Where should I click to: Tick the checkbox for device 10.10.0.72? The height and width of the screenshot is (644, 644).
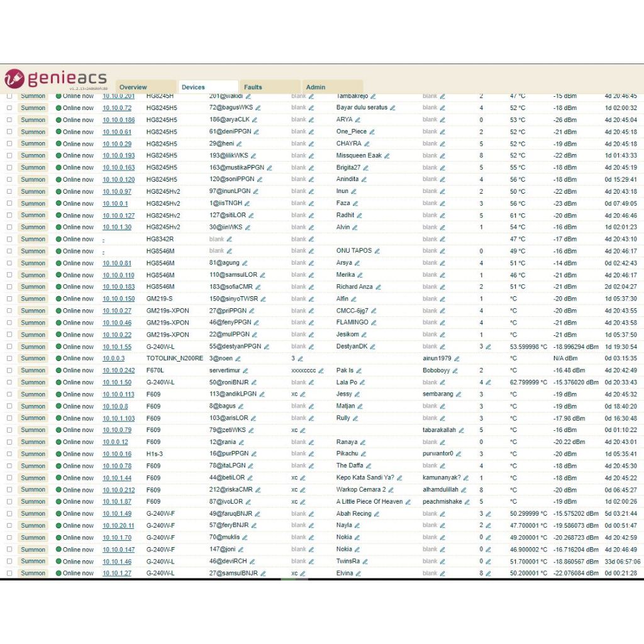coord(9,108)
